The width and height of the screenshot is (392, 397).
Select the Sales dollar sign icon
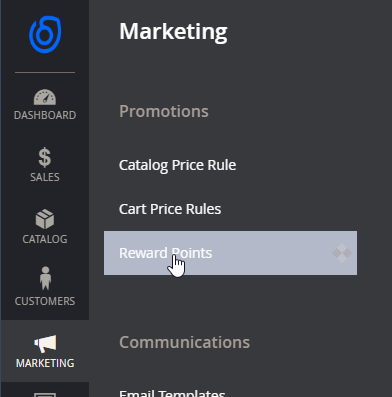(45, 157)
